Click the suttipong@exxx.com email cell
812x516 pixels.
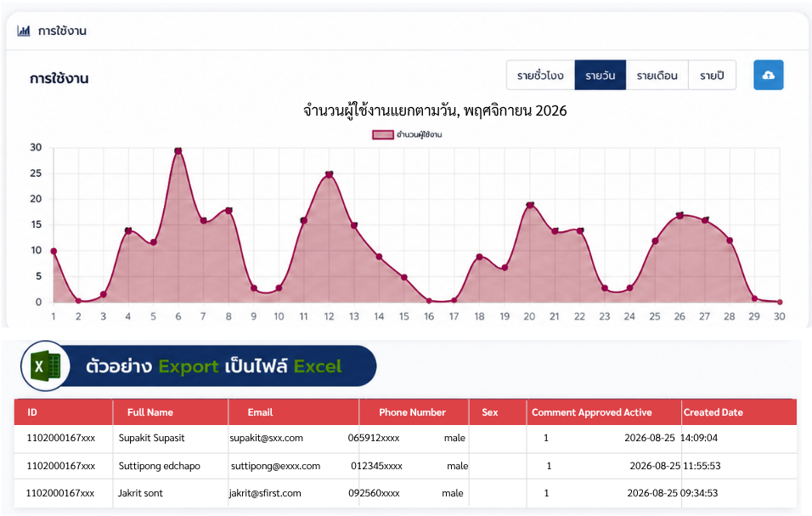(x=275, y=466)
